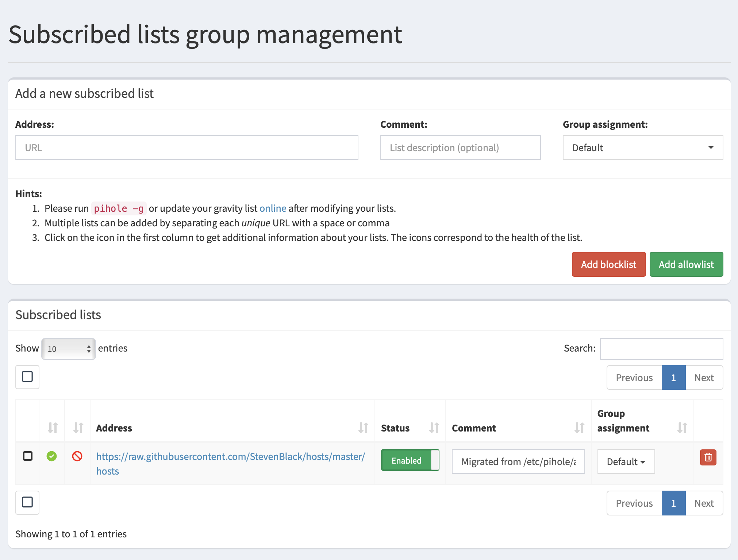
Task: Click the Add allowlist button
Action: (686, 264)
